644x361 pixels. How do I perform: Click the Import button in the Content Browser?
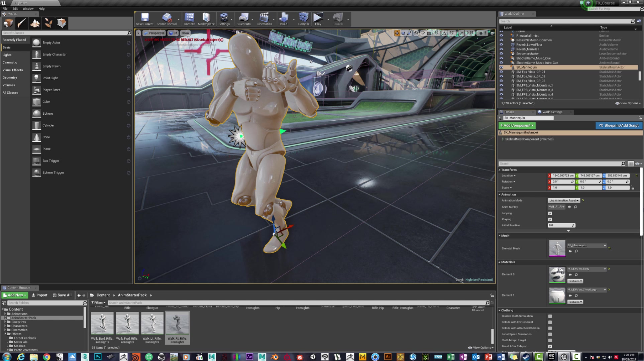click(39, 295)
